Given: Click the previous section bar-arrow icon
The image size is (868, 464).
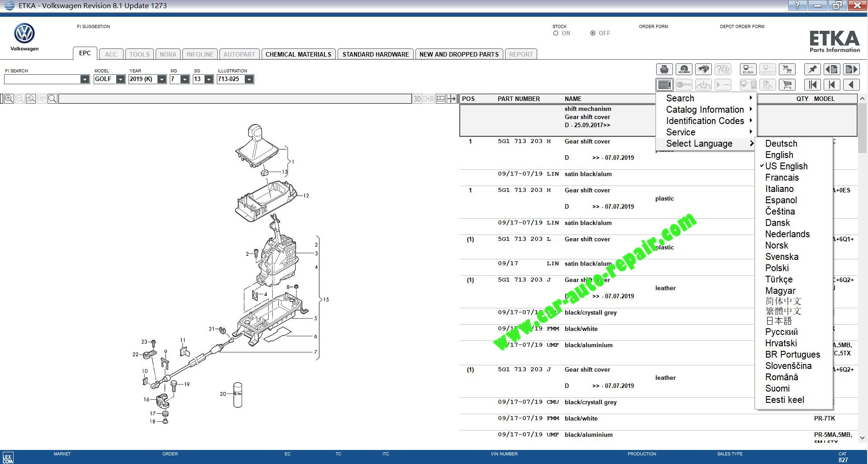Looking at the screenshot, I should tap(832, 85).
